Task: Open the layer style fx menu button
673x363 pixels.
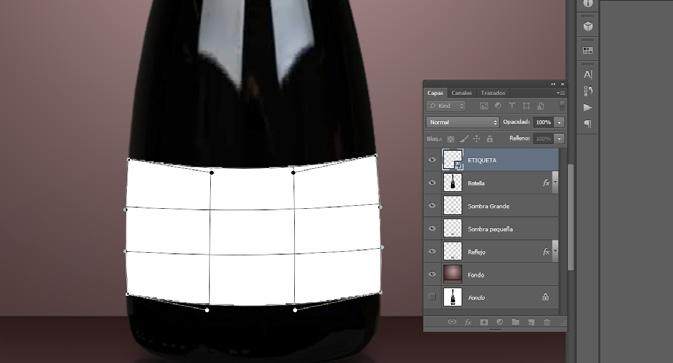Action: 468,322
